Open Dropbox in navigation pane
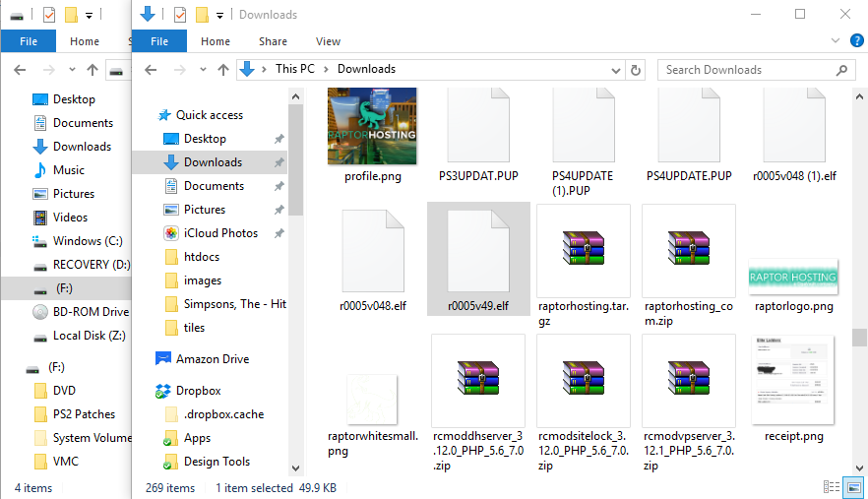Screen dimensions: 868x499 (x=198, y=391)
